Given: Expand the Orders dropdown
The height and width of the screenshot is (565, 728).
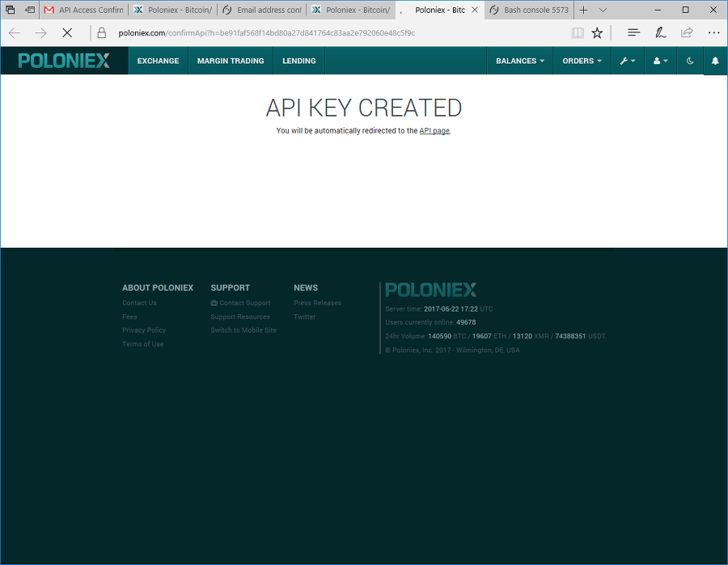Looking at the screenshot, I should click(x=582, y=61).
